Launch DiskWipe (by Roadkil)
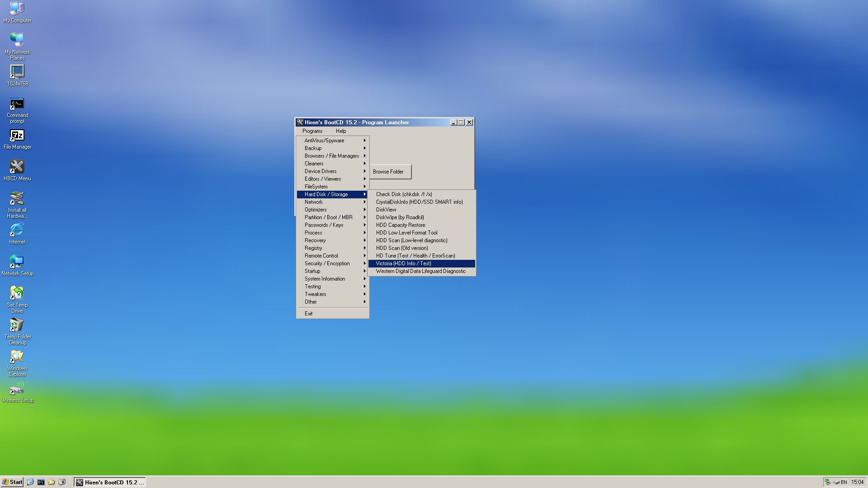868x488 pixels. [422, 217]
